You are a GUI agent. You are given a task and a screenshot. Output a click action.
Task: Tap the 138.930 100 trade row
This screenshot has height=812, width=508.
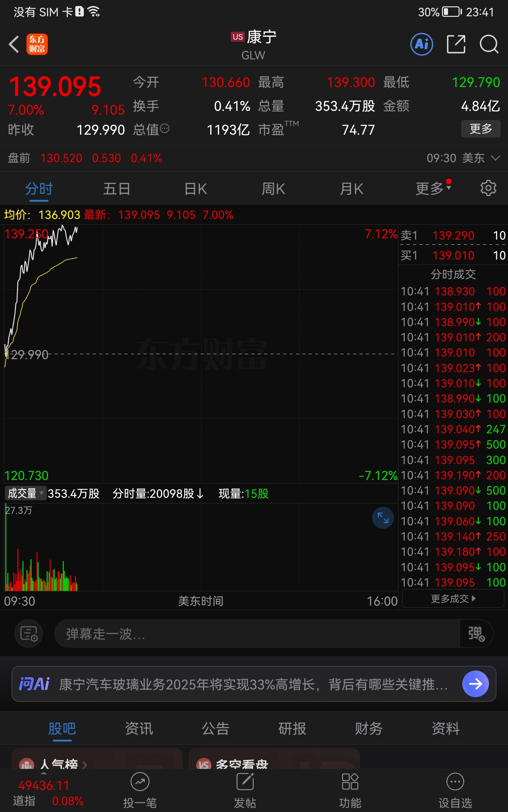pyautogui.click(x=453, y=291)
